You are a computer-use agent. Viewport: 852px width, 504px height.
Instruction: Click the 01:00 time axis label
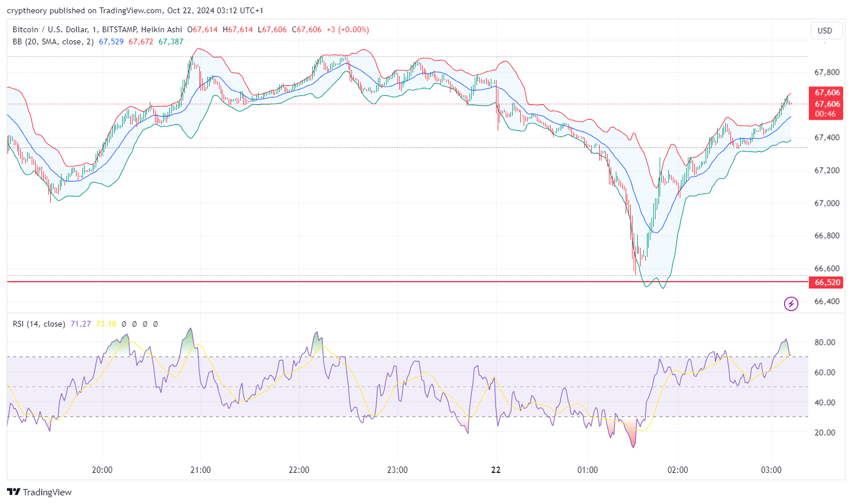588,470
